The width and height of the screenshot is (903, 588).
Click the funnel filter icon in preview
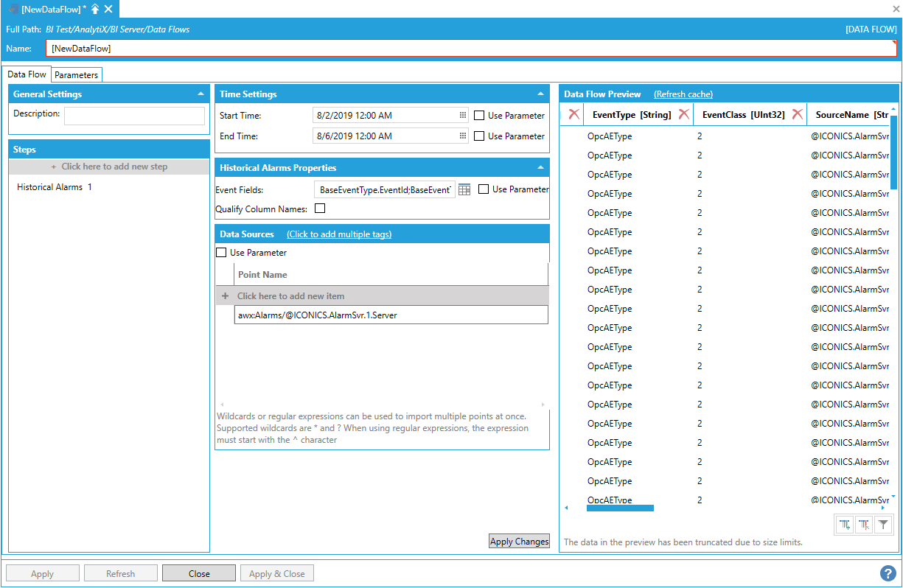click(x=883, y=525)
